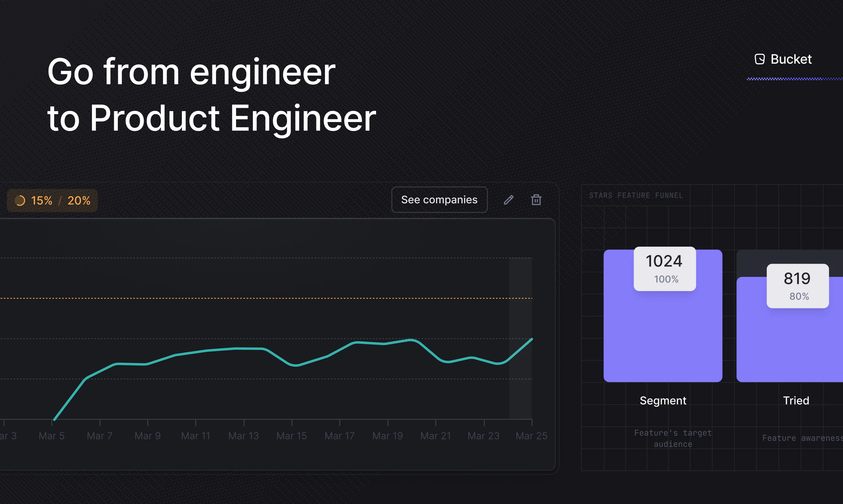This screenshot has height=504, width=843.
Task: Click the Mar 15 axis date
Action: click(x=291, y=436)
